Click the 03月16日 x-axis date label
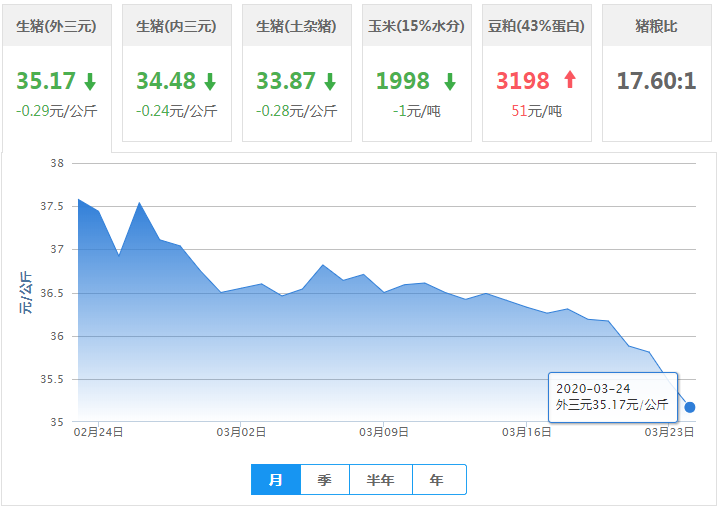 [x=527, y=433]
